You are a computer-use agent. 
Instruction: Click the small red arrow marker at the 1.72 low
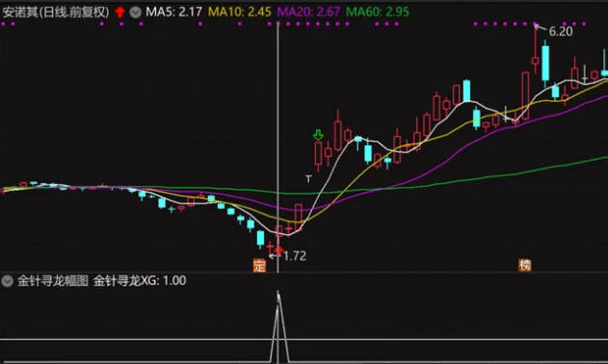tap(278, 249)
